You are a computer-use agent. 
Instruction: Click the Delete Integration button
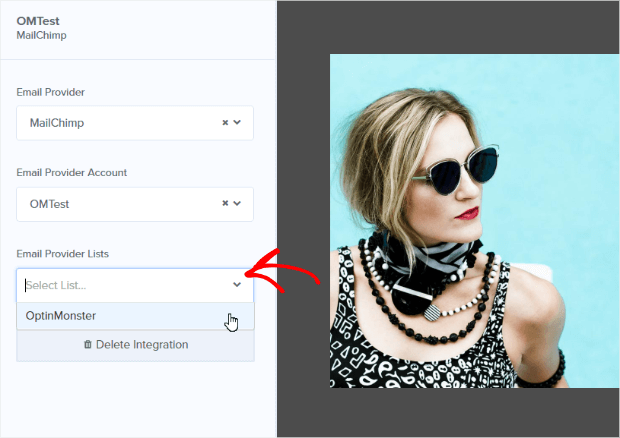135,345
